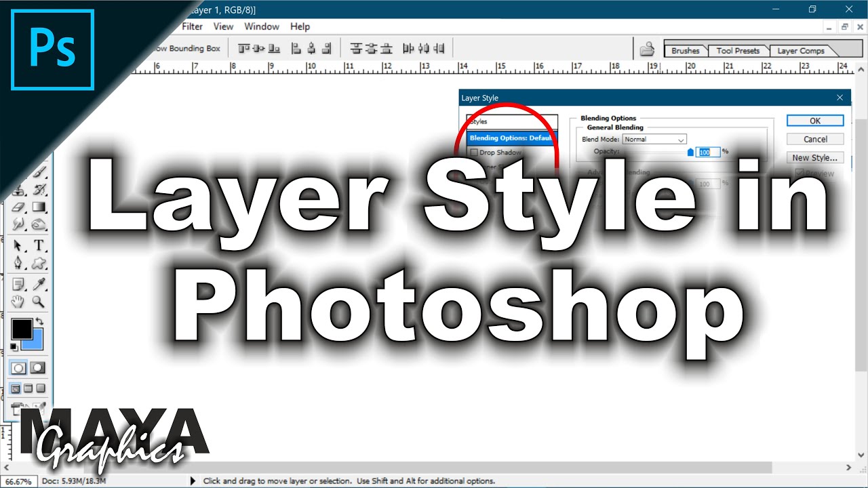
Task: Select the Type tool
Action: point(39,245)
